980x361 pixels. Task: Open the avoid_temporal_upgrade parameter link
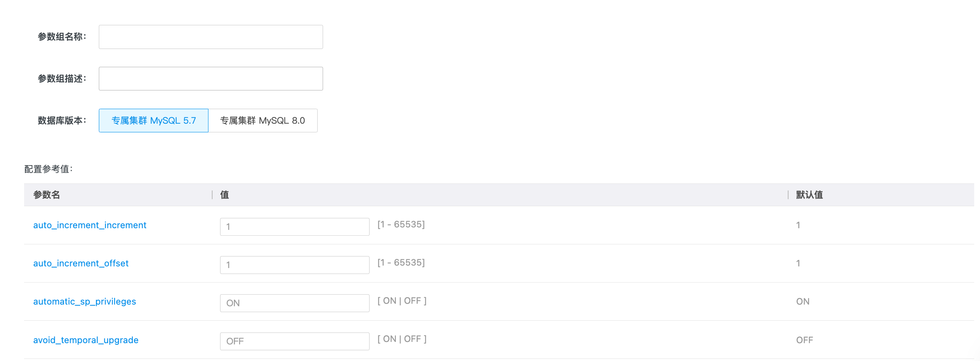(x=86, y=340)
